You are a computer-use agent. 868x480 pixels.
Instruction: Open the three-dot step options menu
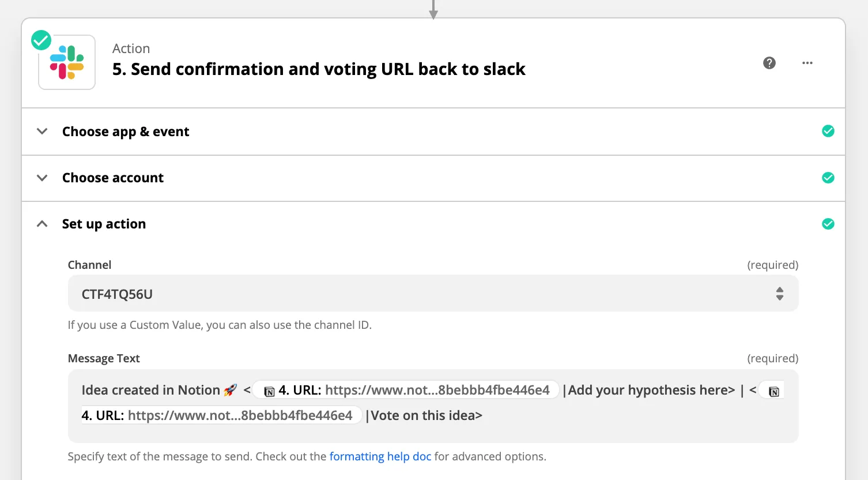[x=807, y=63]
